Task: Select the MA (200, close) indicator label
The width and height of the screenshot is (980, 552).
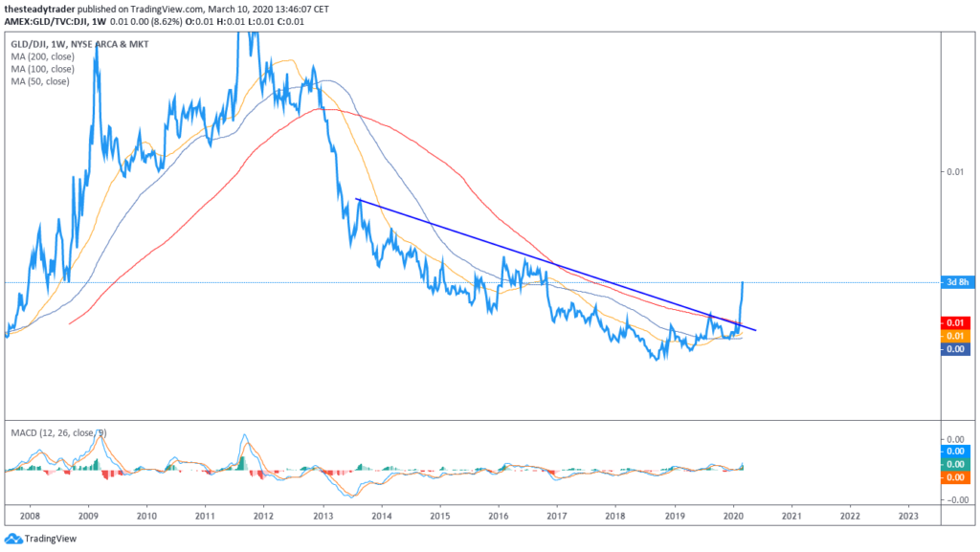Action: coord(42,56)
